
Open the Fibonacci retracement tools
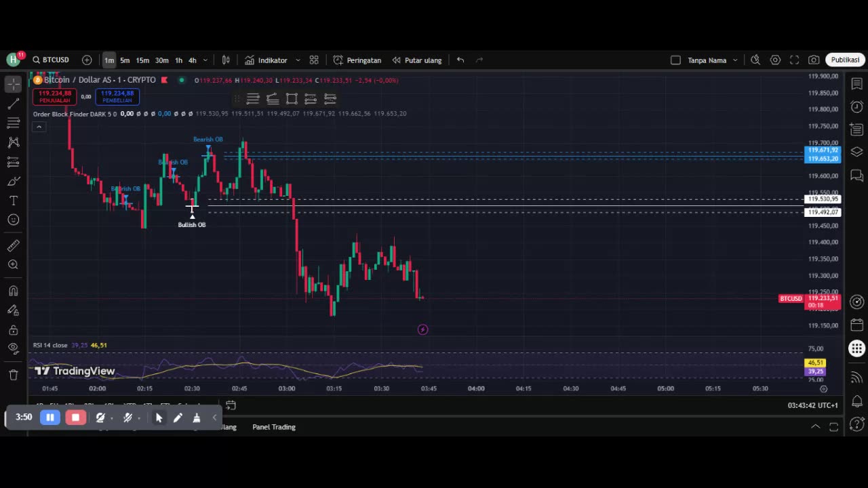point(13,123)
